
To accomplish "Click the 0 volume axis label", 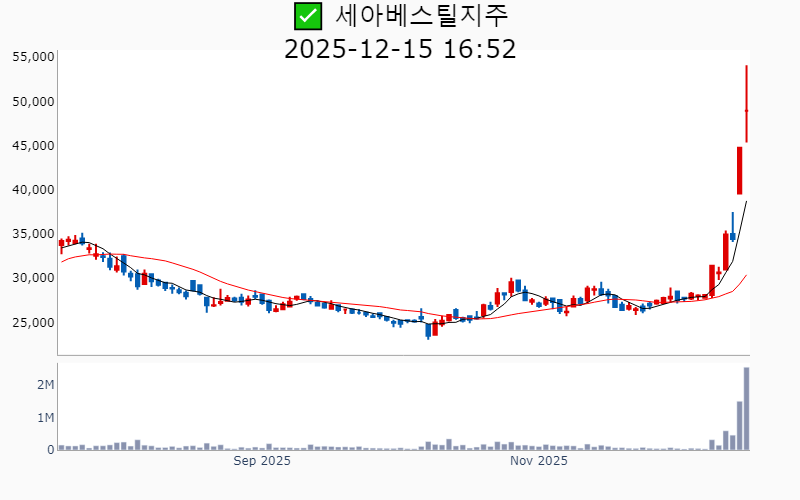I will (x=50, y=450).
